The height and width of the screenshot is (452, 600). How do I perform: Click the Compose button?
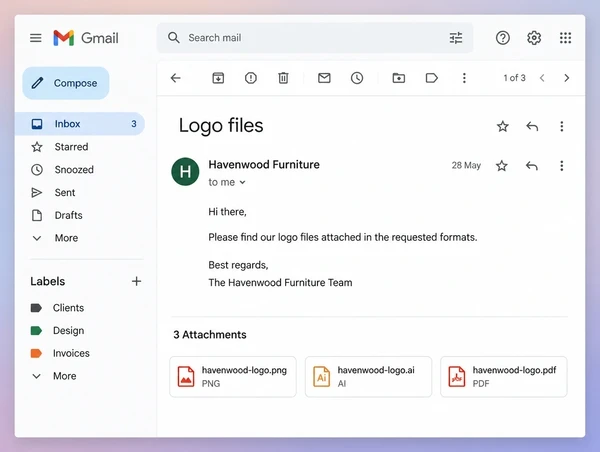click(66, 83)
